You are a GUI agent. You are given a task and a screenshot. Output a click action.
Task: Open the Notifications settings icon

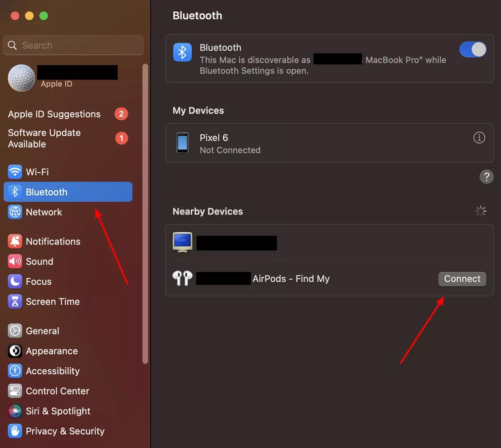click(x=15, y=241)
